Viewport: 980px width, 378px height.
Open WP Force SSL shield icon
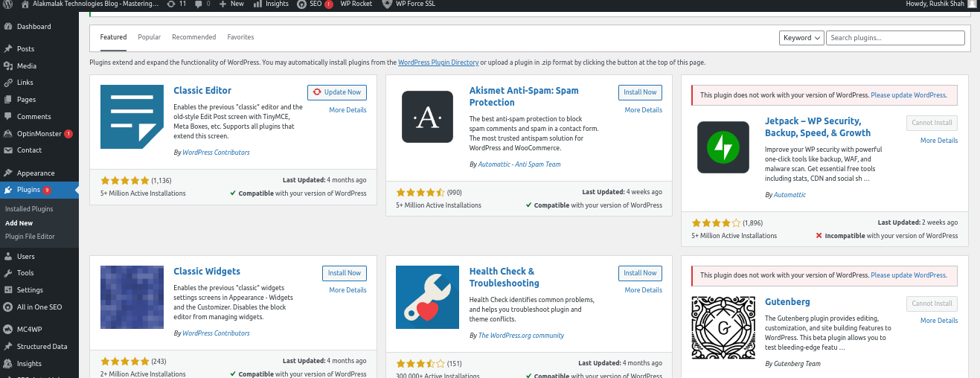click(387, 4)
